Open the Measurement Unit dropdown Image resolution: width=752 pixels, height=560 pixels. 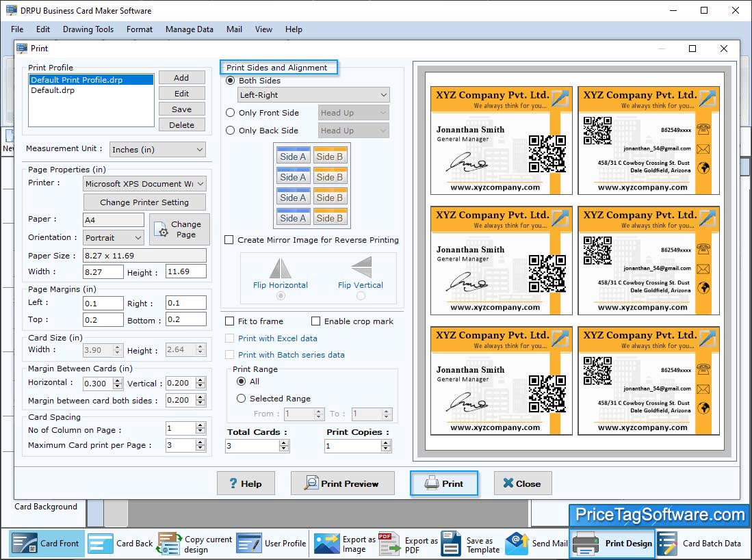(157, 150)
